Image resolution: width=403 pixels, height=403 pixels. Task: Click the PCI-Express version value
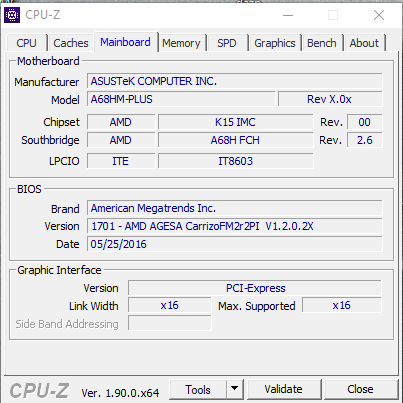(255, 288)
